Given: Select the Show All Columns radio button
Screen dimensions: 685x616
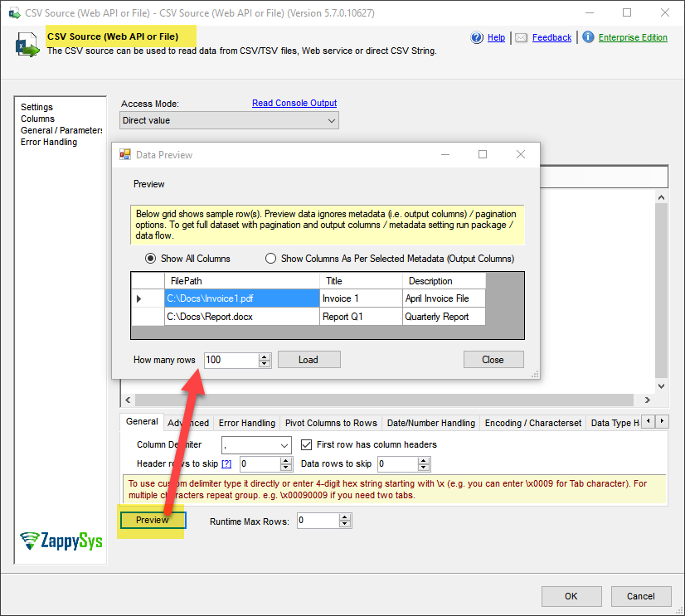Looking at the screenshot, I should (x=151, y=259).
